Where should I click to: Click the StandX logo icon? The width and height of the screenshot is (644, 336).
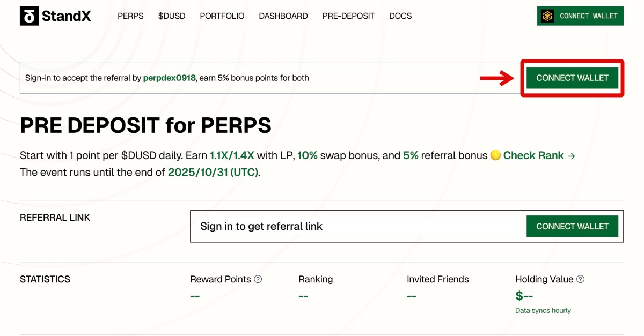click(29, 16)
